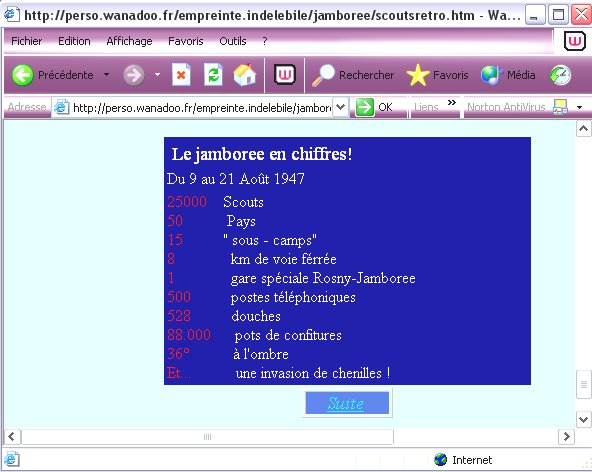Open the address bar URL dropdown
The image size is (592, 472).
[341, 107]
